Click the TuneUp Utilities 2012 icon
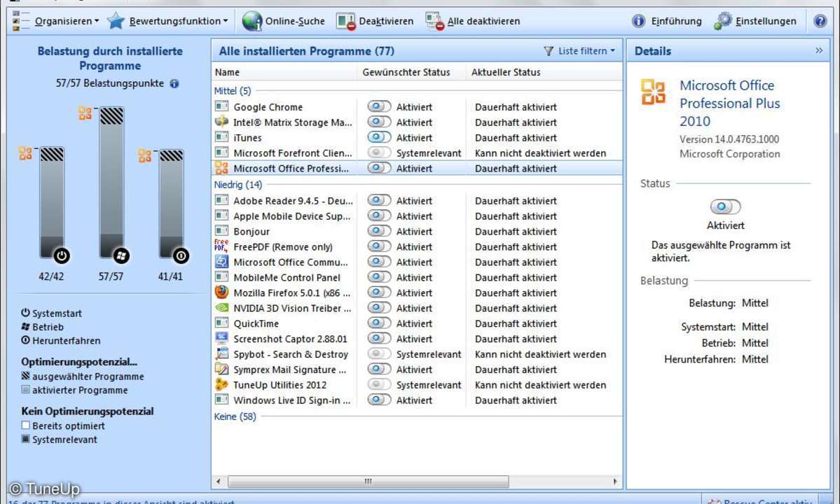The image size is (840, 504). point(221,384)
